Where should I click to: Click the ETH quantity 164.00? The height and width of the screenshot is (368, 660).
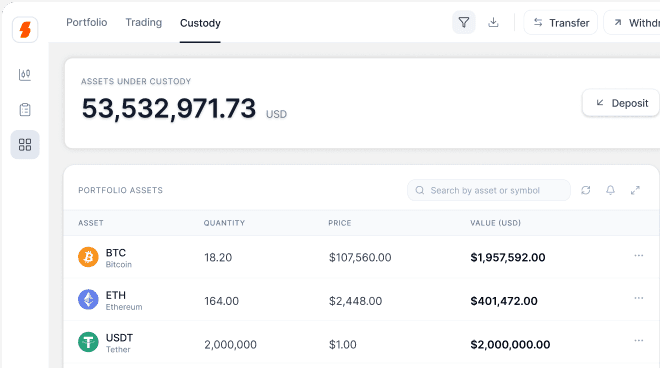[x=221, y=301]
